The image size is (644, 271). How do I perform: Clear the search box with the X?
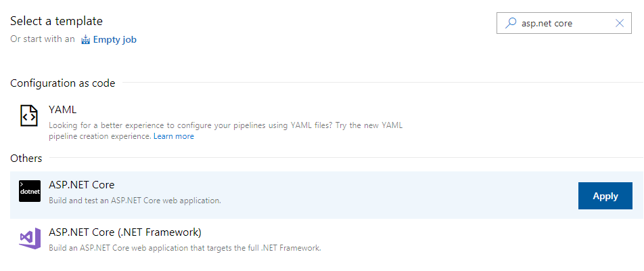[x=620, y=23]
